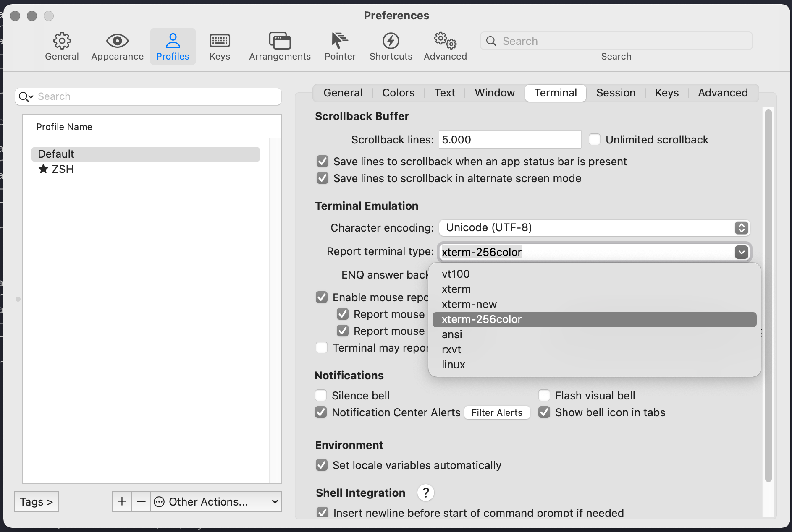
Task: Switch to the Colors tab
Action: (398, 93)
